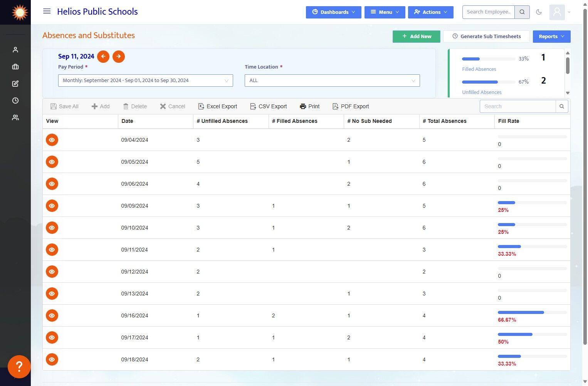Image resolution: width=588 pixels, height=386 pixels.
Task: Advance to next date with right arrow
Action: [x=119, y=57]
